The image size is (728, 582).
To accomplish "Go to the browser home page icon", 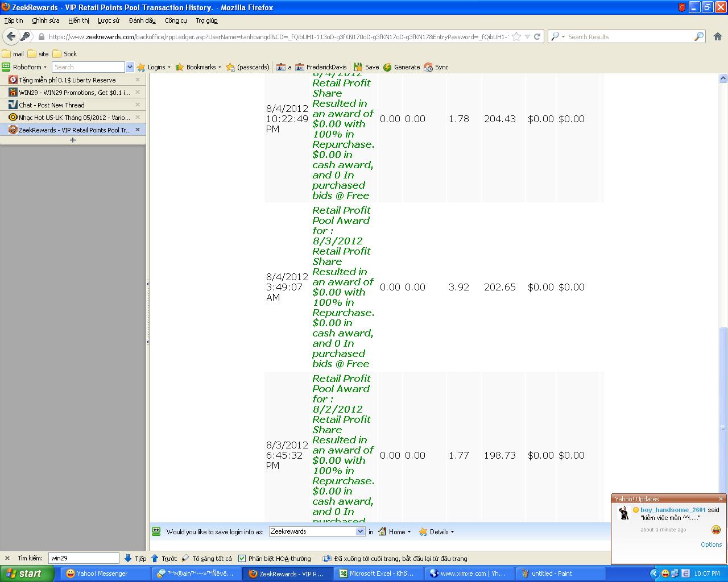I will 718,36.
